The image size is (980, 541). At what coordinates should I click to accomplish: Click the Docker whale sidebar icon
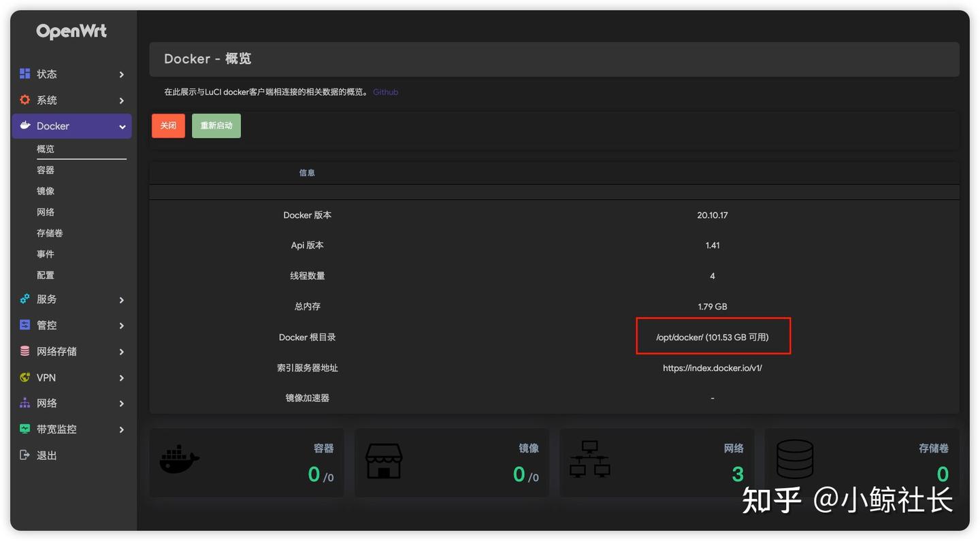[x=25, y=126]
